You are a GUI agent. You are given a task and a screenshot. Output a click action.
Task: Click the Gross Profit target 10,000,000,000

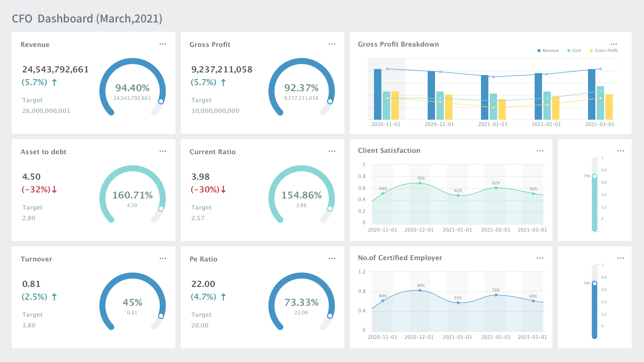[215, 111]
